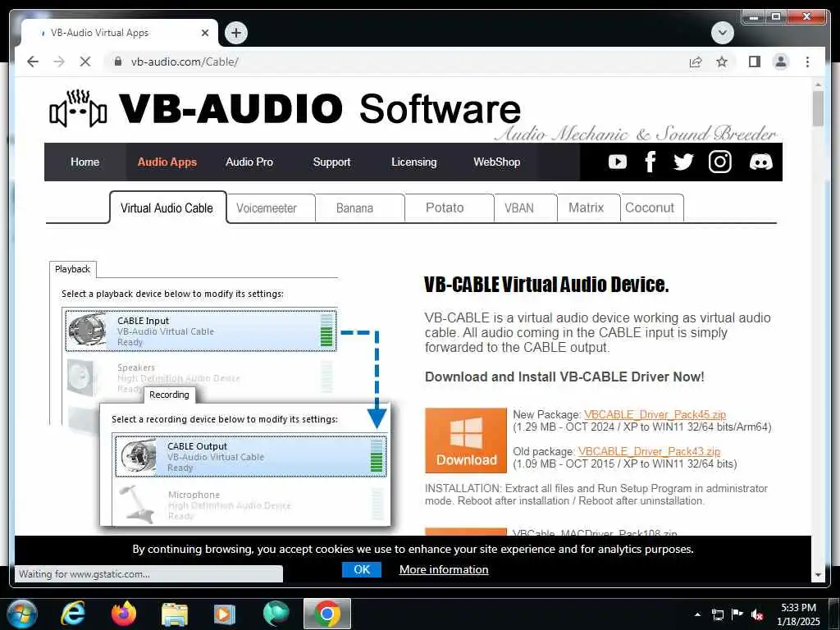Open the Audio Pro menu item
The height and width of the screenshot is (630, 840).
(249, 162)
